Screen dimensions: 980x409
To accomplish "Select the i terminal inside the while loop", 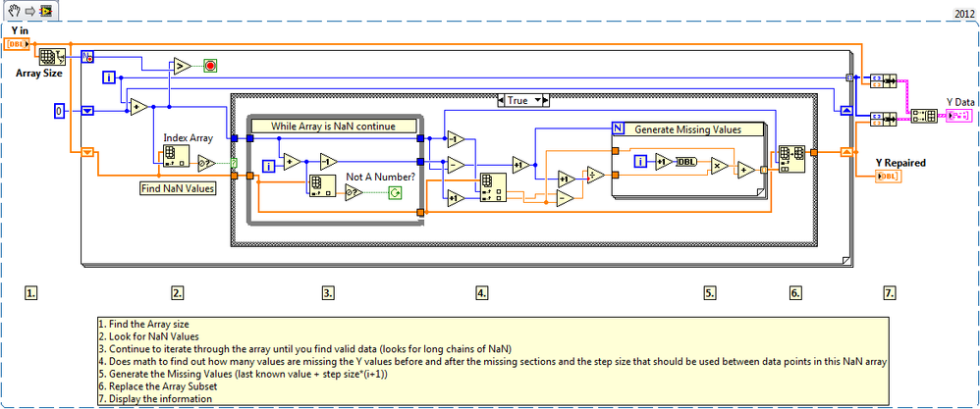I will [269, 166].
